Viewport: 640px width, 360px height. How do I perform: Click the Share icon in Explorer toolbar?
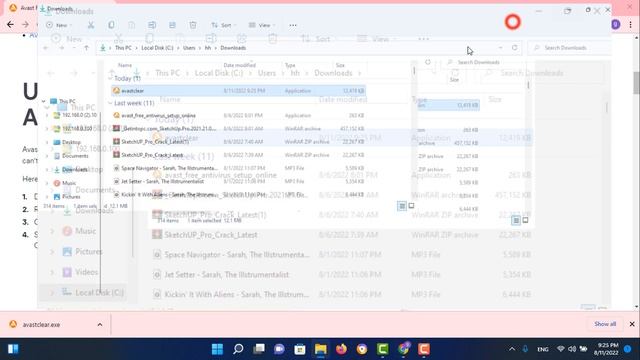[x=172, y=25]
